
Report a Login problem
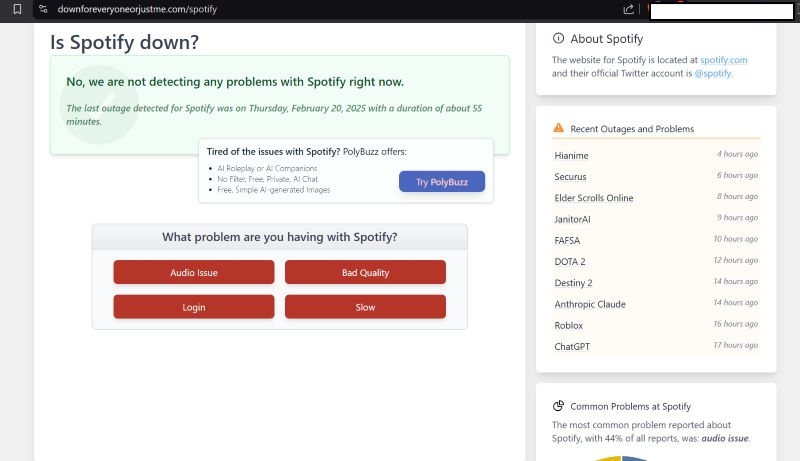194,307
